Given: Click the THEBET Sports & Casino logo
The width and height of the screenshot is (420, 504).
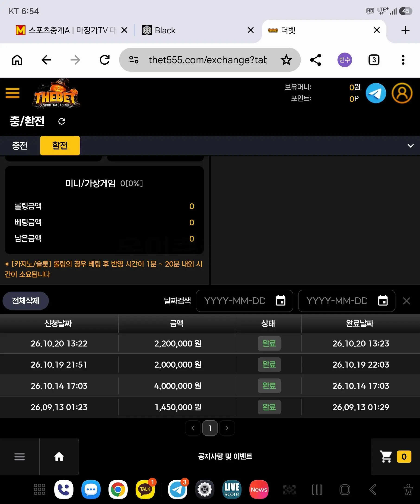Looking at the screenshot, I should click(56, 94).
